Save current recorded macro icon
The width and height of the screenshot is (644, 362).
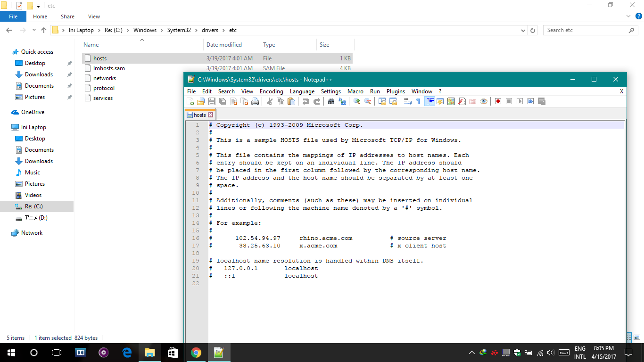click(541, 101)
